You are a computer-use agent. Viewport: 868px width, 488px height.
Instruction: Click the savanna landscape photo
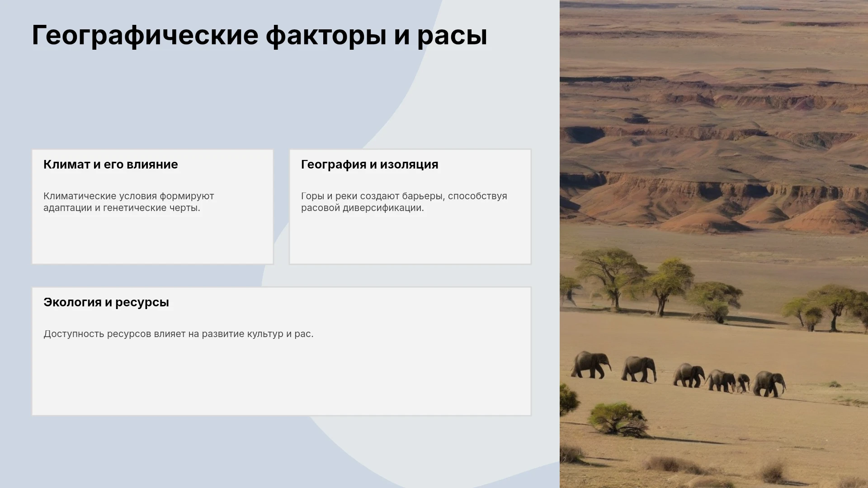click(x=714, y=244)
